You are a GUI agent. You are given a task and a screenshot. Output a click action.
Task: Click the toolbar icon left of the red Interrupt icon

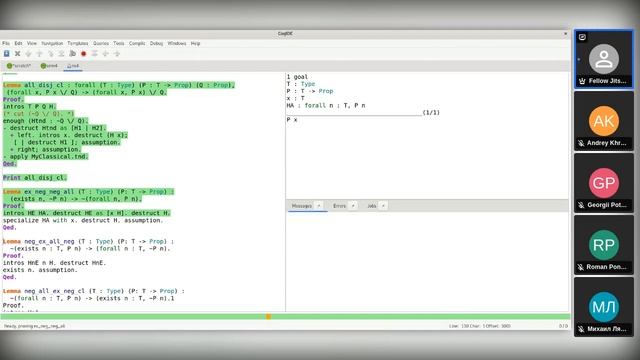click(73, 53)
